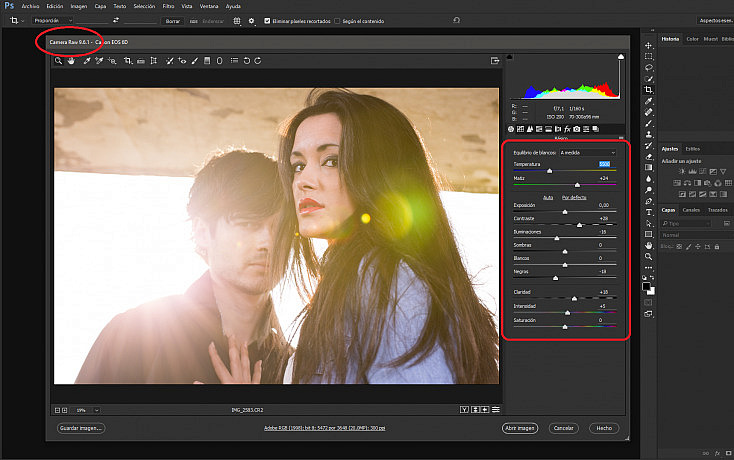
Task: Toggle before/after preview Y button
Action: coord(464,410)
